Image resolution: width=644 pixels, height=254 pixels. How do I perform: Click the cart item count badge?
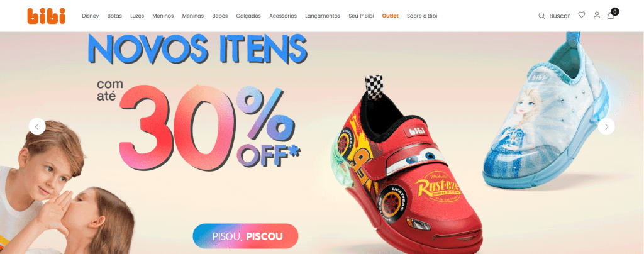(615, 11)
